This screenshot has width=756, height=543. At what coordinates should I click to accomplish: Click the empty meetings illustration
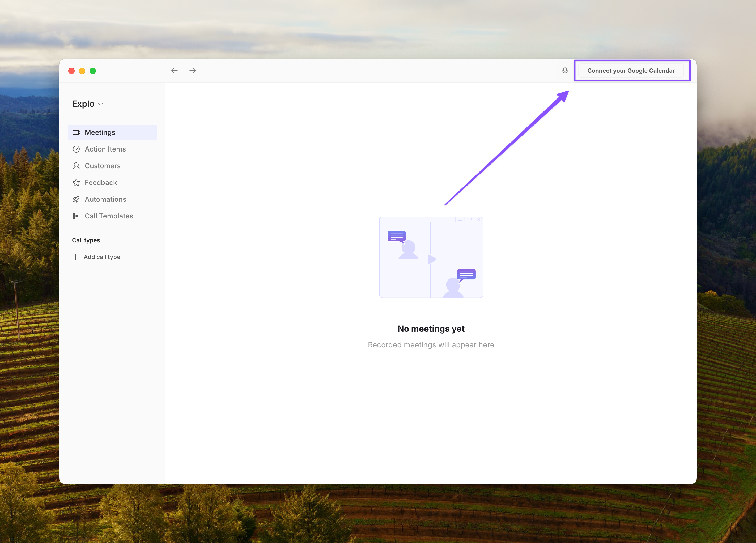click(431, 257)
